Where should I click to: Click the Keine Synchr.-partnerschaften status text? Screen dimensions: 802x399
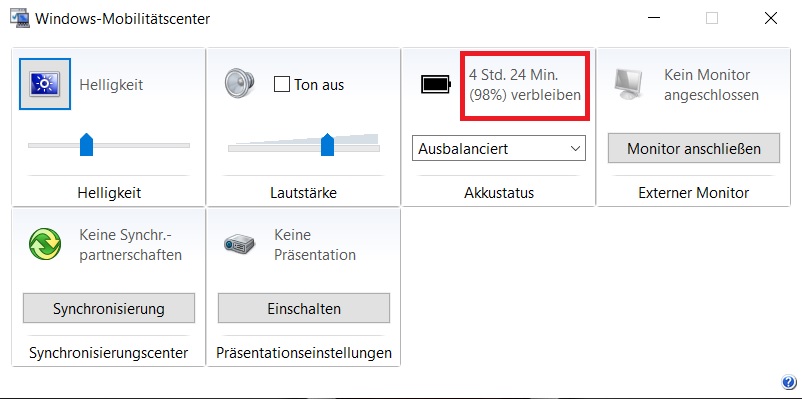[x=130, y=245]
